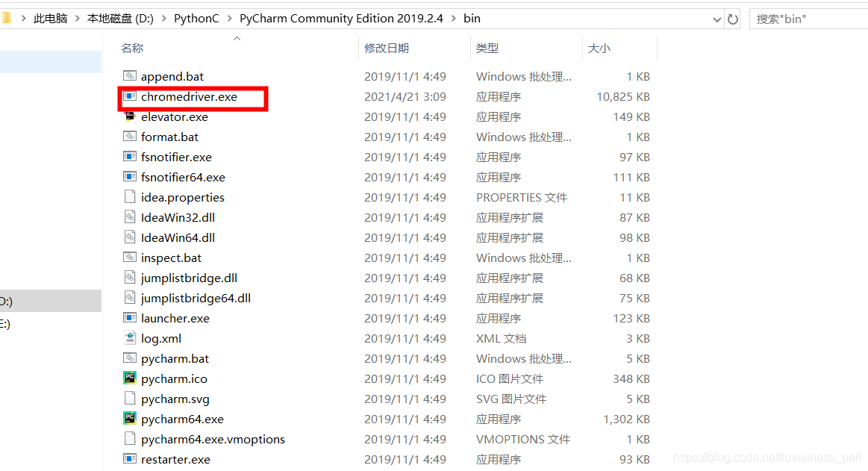
Task: Click the jumplistbridge.dll file icon
Action: [130, 277]
